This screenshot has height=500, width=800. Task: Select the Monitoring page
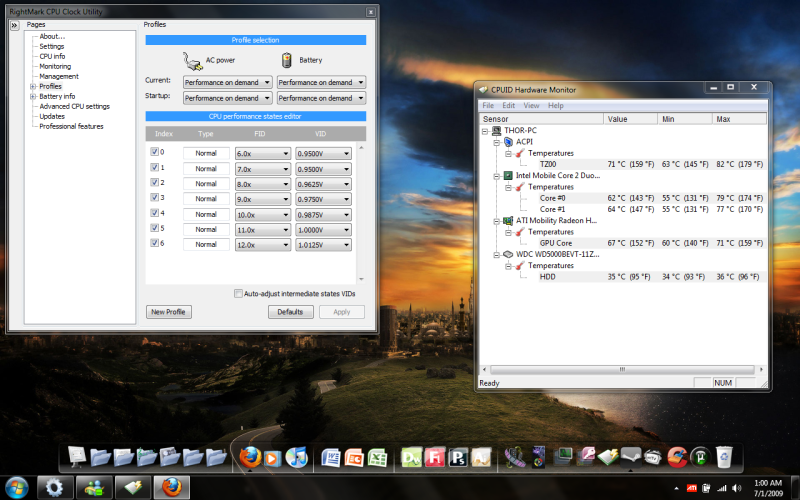[x=55, y=66]
